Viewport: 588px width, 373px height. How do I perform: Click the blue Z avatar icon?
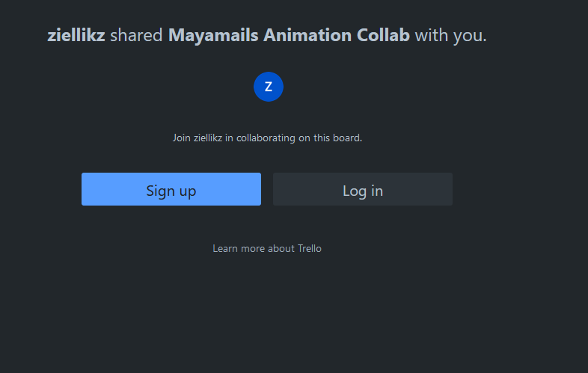coord(268,87)
